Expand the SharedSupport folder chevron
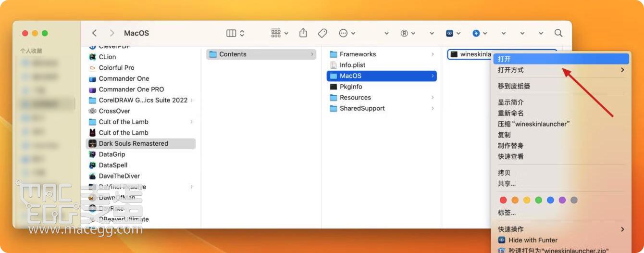 tap(433, 108)
